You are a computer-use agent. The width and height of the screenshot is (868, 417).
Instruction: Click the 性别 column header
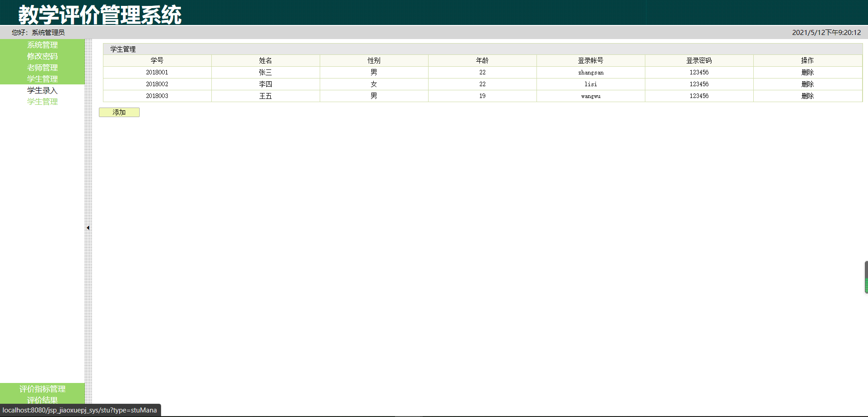point(374,60)
